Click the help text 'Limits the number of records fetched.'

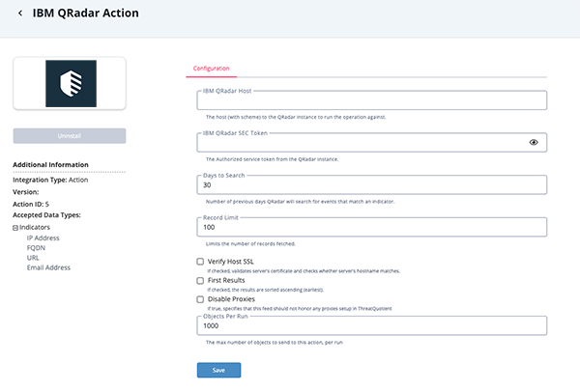(x=250, y=244)
